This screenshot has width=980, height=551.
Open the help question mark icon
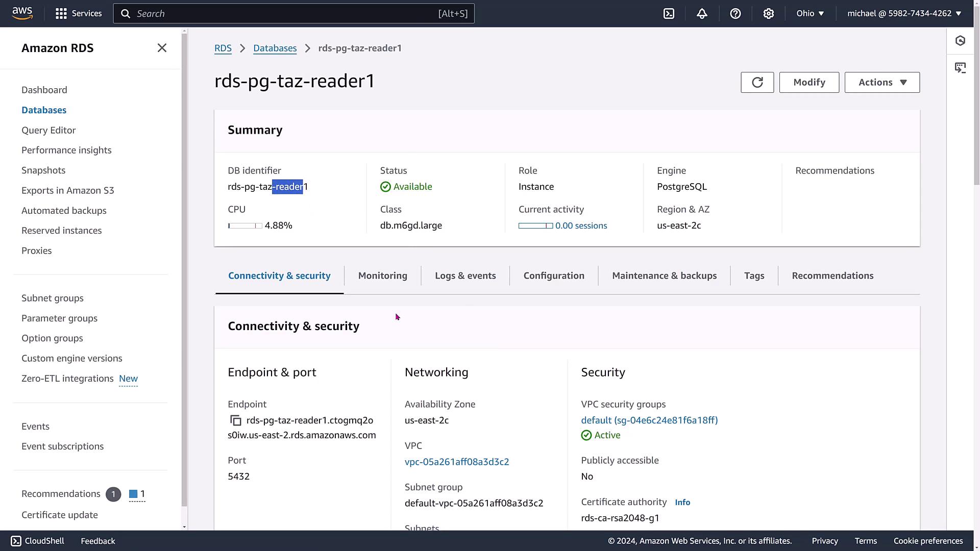click(x=735, y=14)
